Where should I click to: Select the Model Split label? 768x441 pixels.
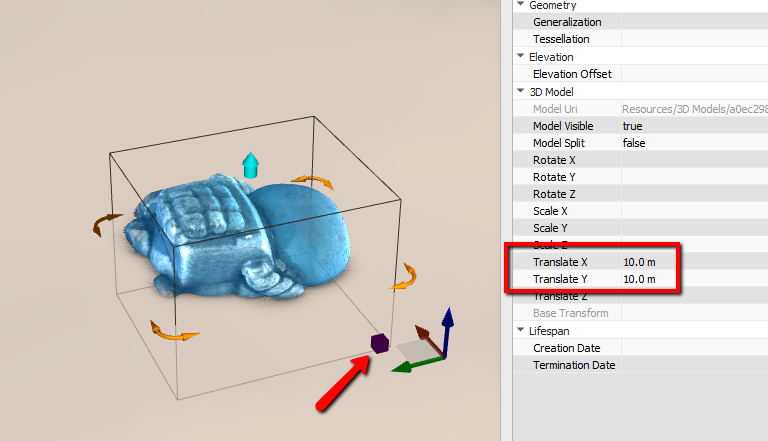pyautogui.click(x=559, y=143)
